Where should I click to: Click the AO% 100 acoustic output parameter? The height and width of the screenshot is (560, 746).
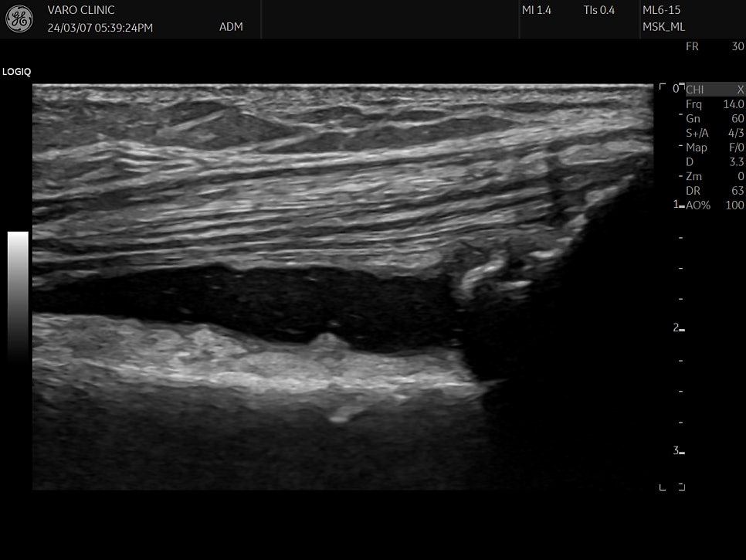tap(714, 205)
